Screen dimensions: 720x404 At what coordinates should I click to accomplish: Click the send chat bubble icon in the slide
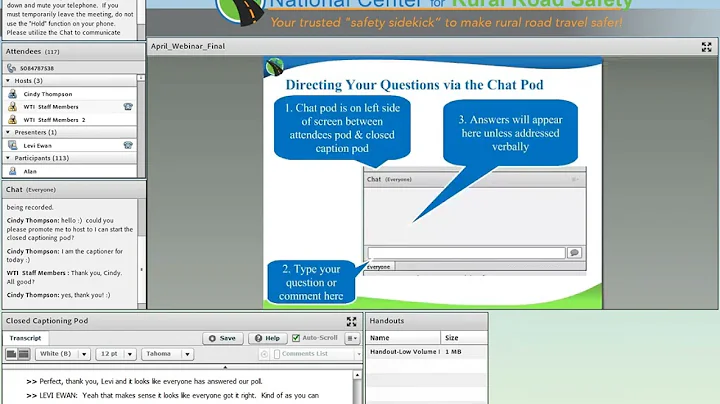[574, 252]
